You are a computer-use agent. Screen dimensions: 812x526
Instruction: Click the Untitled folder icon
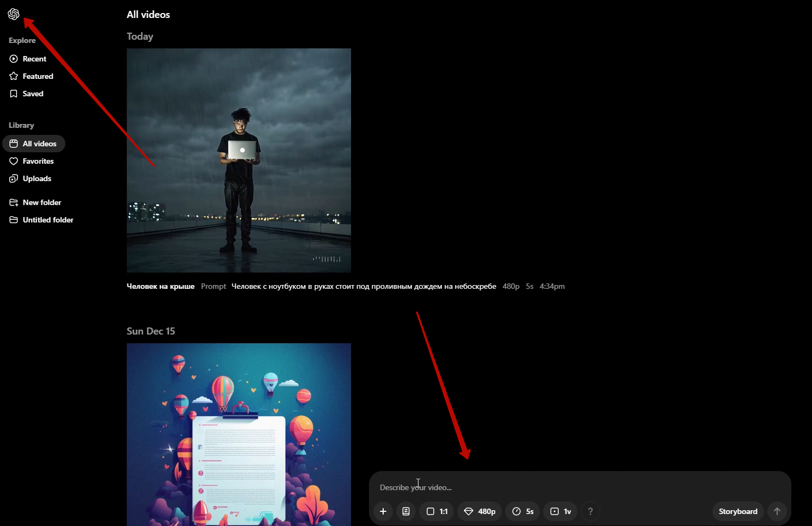(x=14, y=220)
